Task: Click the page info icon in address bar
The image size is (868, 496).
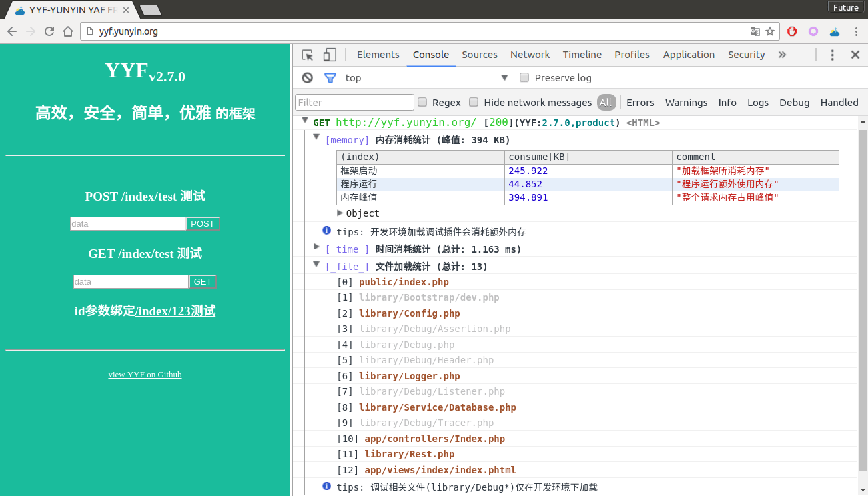Action: pos(90,31)
